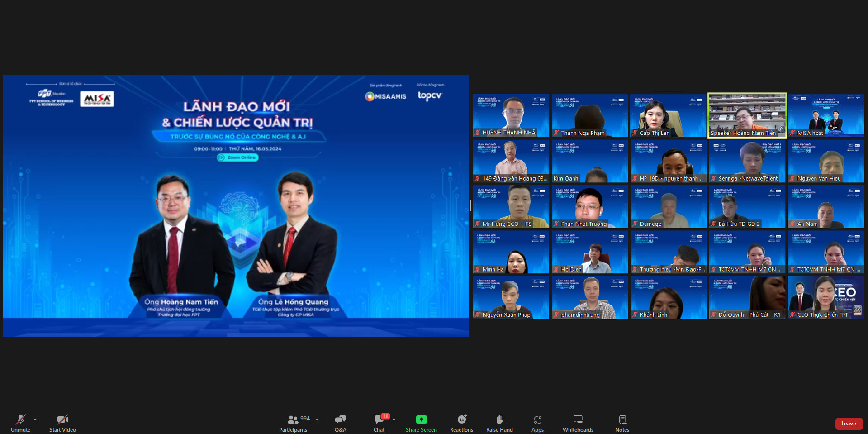Select HP 19D - nguyen thanh tile
This screenshot has height=434, width=868.
click(x=669, y=161)
